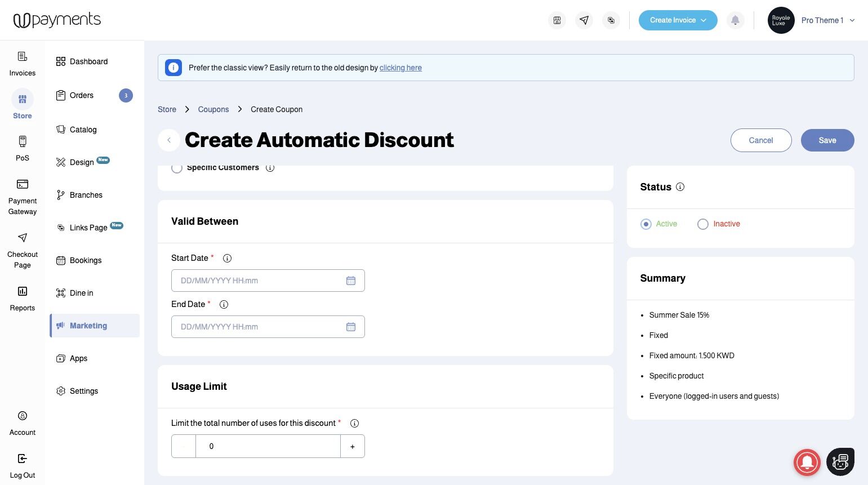Open the paper plane icon in header
This screenshot has width=868, height=485.
tap(584, 20)
